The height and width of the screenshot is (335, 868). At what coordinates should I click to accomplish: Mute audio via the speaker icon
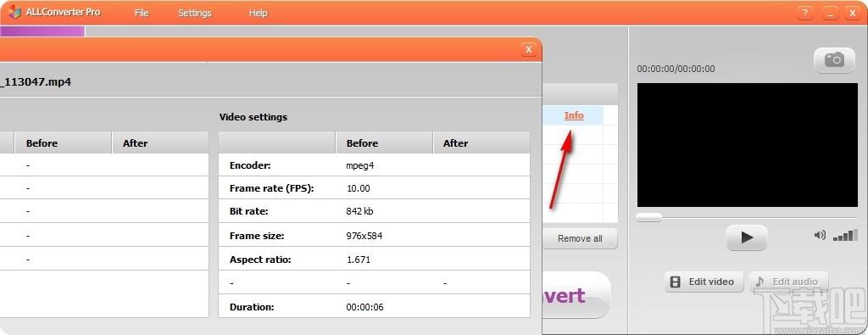coord(820,235)
